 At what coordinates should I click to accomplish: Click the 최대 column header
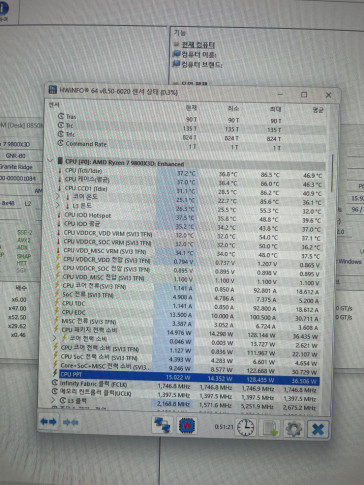275,109
